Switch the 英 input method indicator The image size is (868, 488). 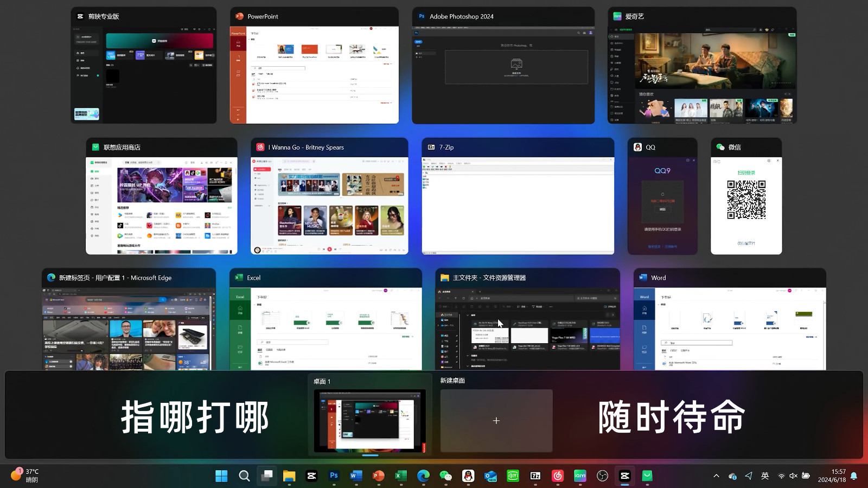click(765, 476)
